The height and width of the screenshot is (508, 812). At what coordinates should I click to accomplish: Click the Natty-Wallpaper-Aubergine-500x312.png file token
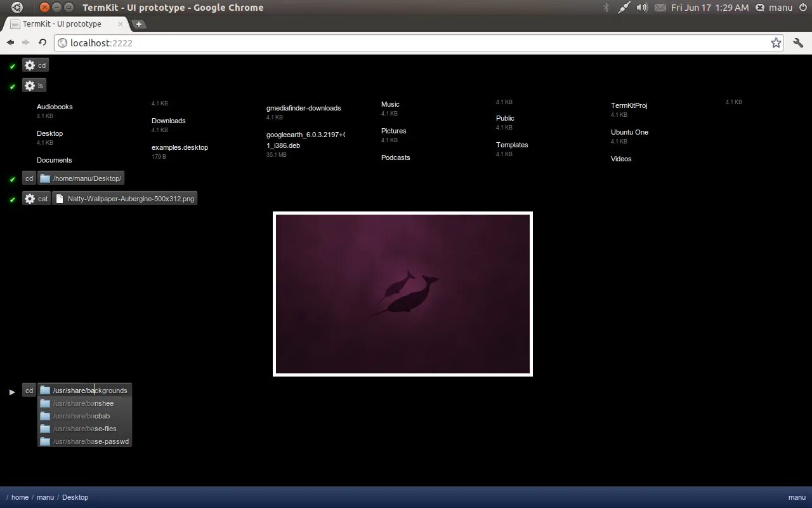pos(124,199)
